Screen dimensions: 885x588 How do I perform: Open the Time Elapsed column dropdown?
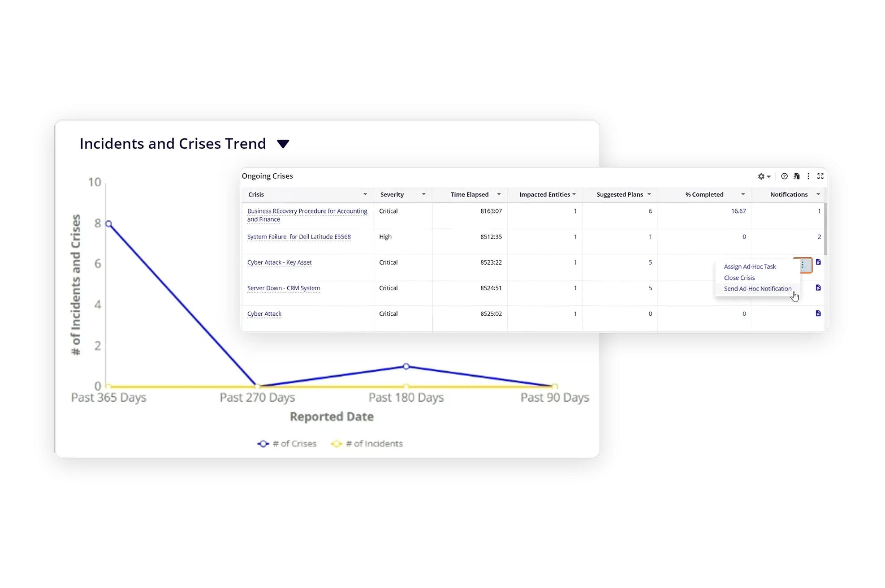[x=499, y=194]
